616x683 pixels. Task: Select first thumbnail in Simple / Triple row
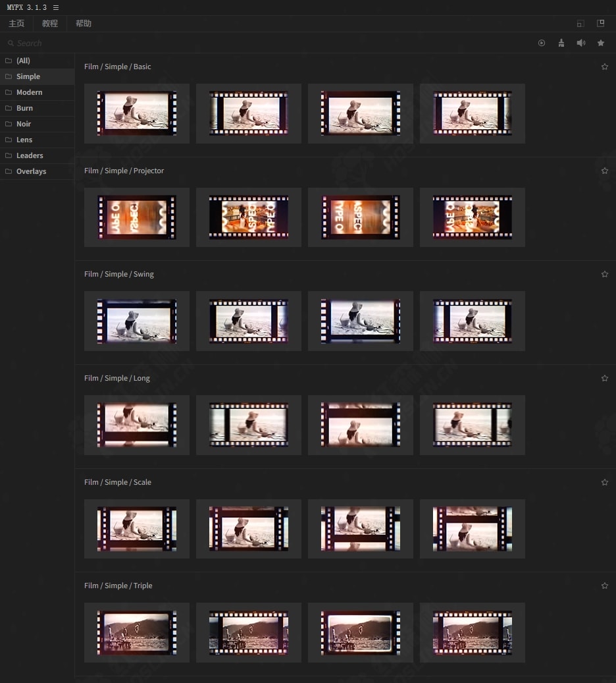pos(137,632)
